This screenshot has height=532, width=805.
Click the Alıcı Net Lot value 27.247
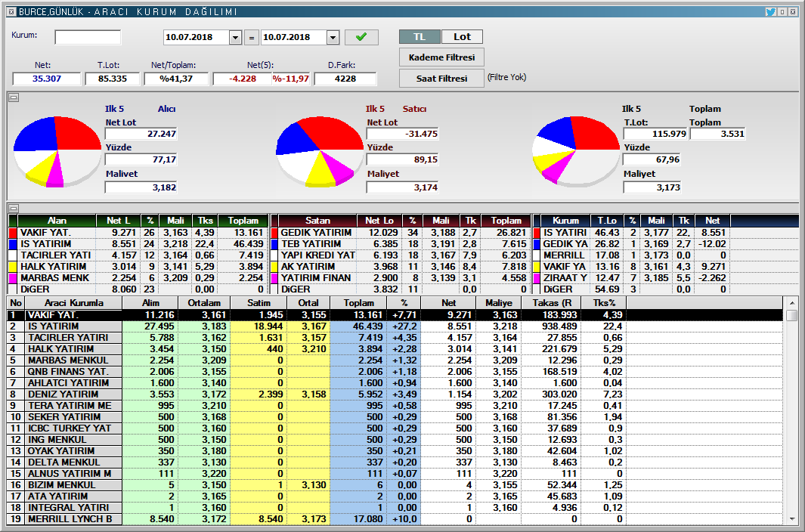click(x=141, y=134)
